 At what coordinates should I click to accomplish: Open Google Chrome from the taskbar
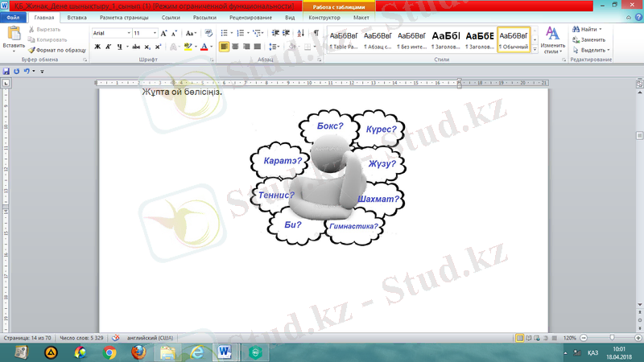(x=109, y=352)
